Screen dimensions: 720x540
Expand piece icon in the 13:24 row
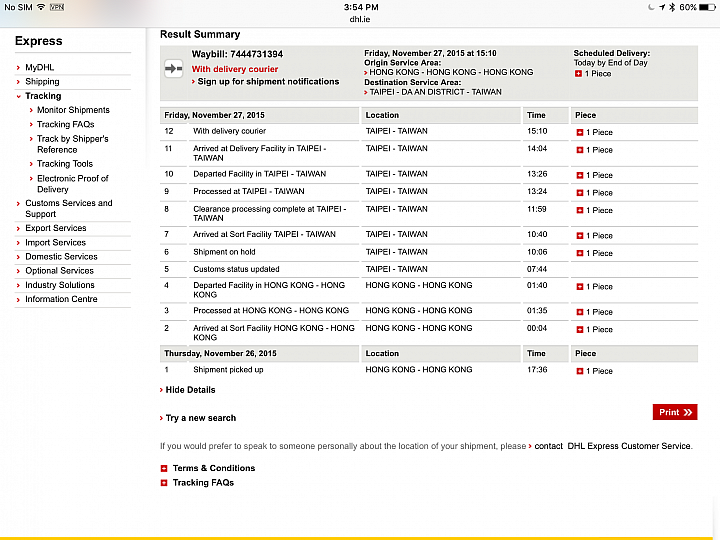(x=580, y=193)
